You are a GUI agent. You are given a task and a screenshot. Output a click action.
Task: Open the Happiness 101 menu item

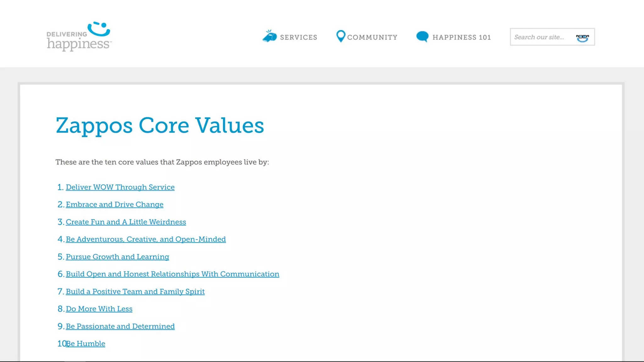[461, 37]
